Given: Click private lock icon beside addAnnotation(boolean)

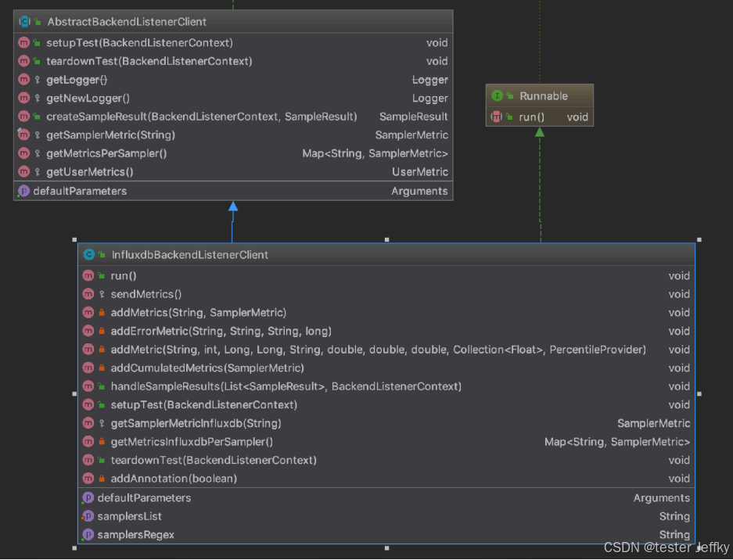Looking at the screenshot, I should pos(102,479).
